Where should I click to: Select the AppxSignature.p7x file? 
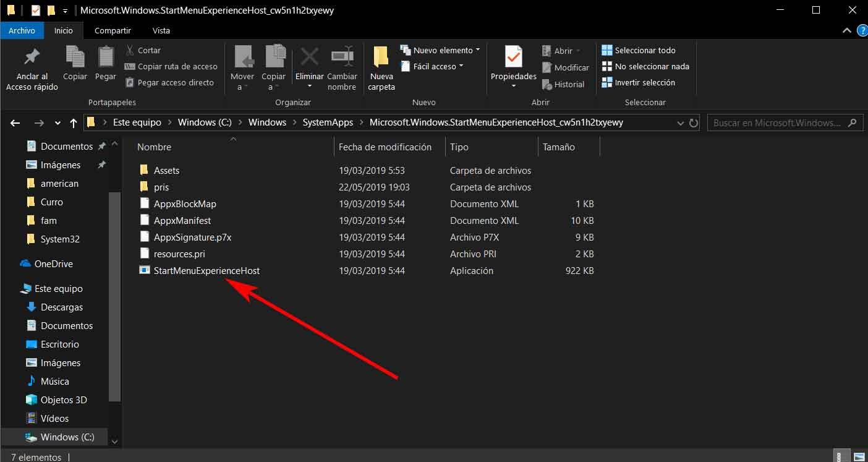[192, 237]
